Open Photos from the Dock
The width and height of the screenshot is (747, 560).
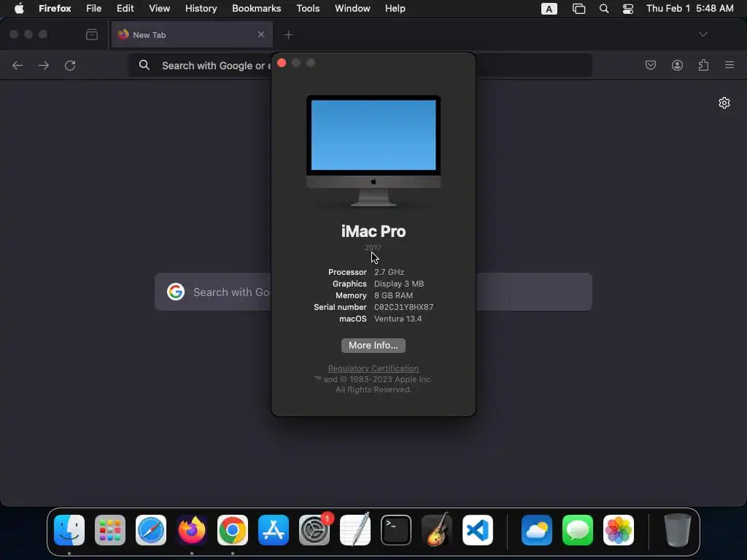click(x=619, y=530)
